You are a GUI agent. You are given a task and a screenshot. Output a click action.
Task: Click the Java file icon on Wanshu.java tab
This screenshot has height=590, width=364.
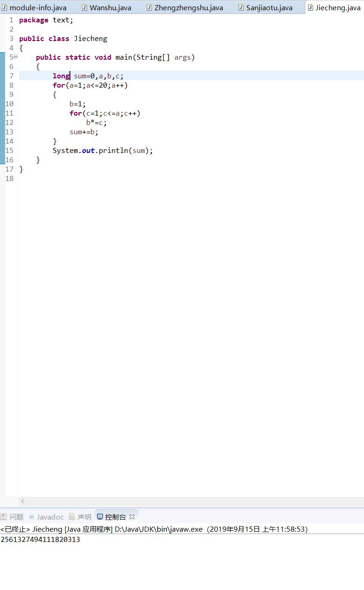84,7
